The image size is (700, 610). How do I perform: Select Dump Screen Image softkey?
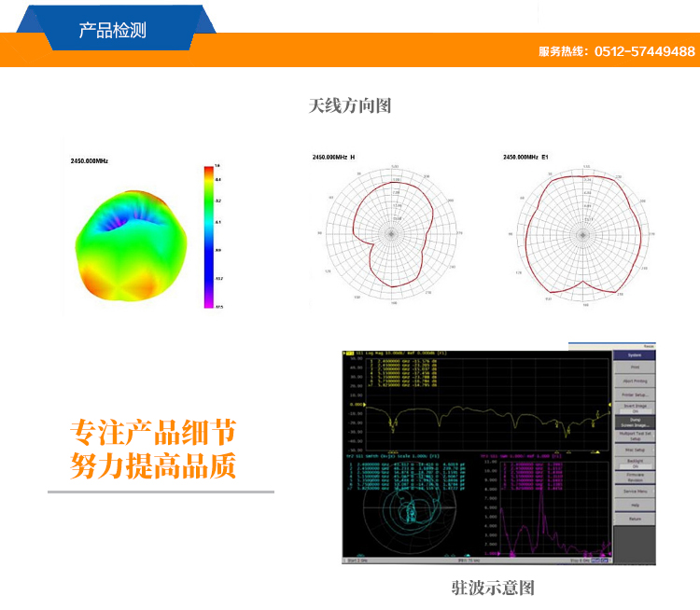pyautogui.click(x=634, y=422)
